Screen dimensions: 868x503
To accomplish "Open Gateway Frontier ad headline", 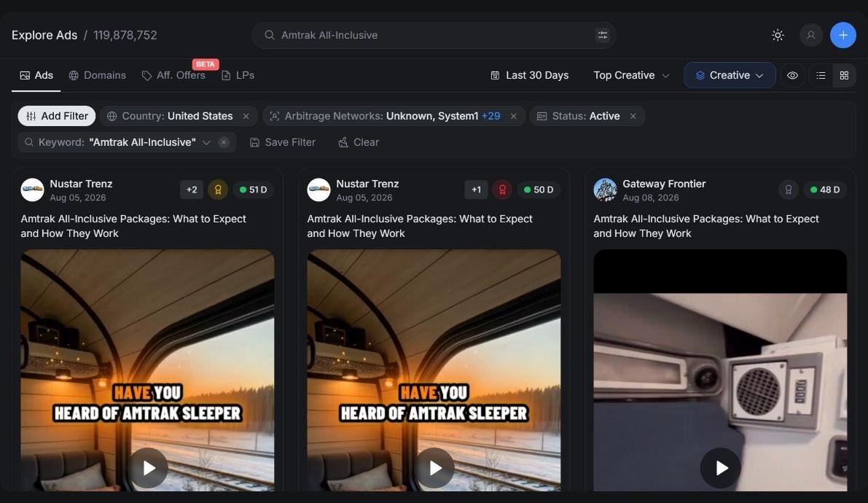I will point(705,226).
